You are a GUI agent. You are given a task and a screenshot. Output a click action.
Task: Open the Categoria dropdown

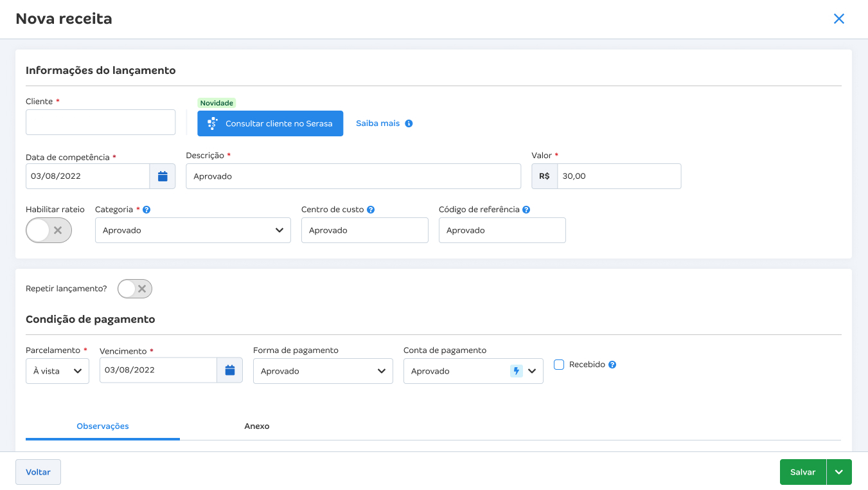coord(193,230)
